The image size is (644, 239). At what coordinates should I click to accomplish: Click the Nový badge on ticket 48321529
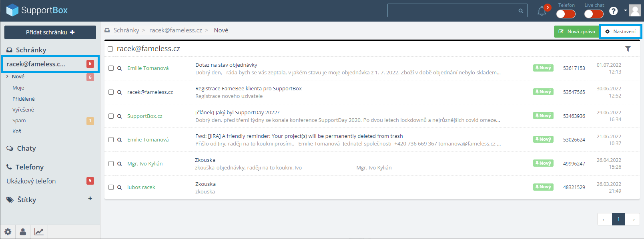tap(543, 187)
